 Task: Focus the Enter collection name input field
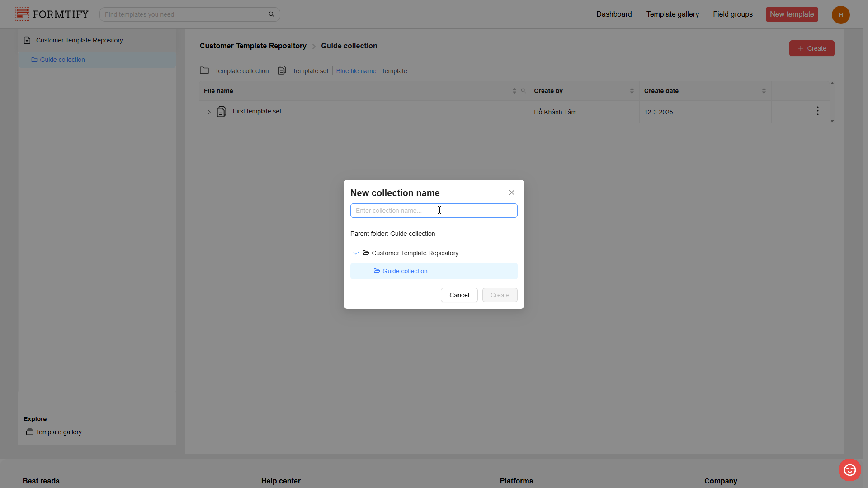pos(434,211)
